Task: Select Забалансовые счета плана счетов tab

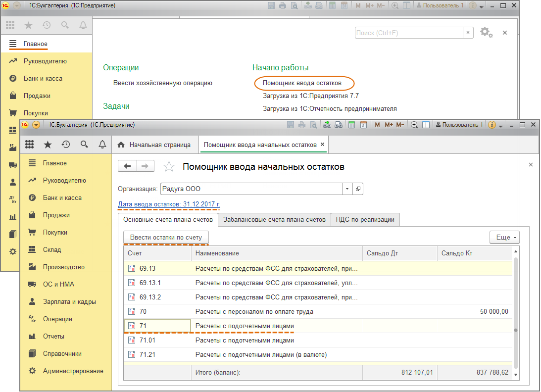Action: (274, 219)
